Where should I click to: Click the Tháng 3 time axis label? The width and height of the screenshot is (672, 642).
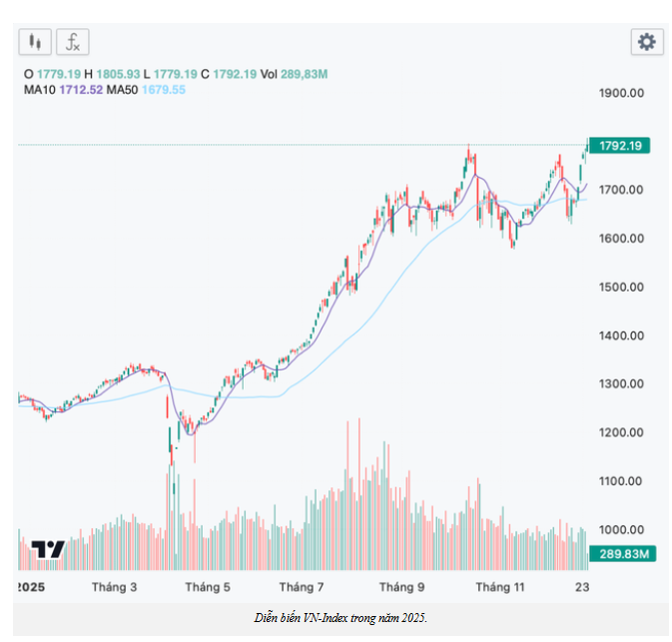tap(115, 587)
